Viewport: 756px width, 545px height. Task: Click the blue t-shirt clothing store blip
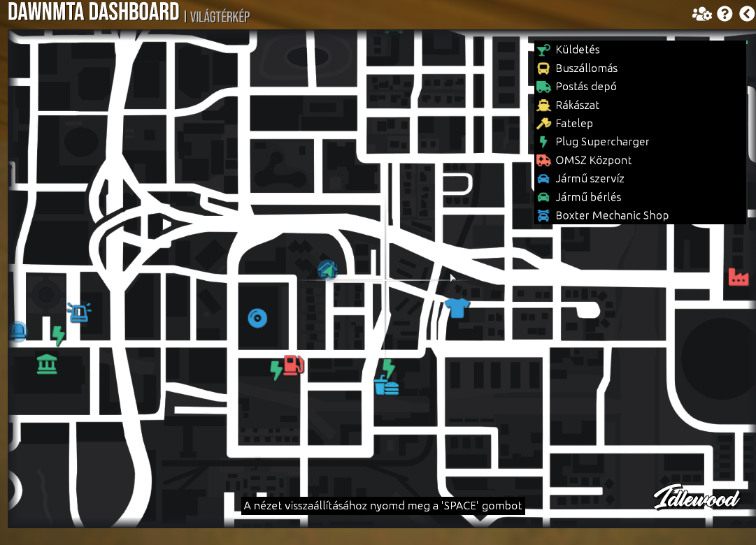(458, 307)
